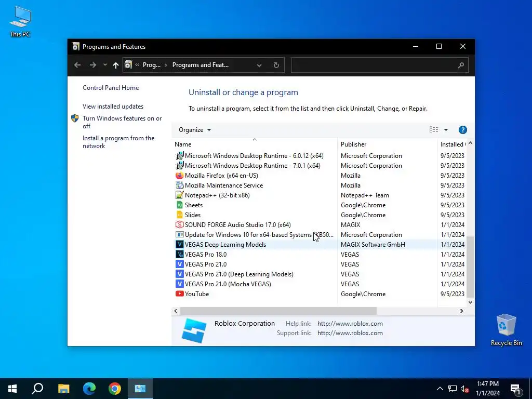Open File Explorer from the taskbar
This screenshot has width=532, height=399.
point(63,389)
